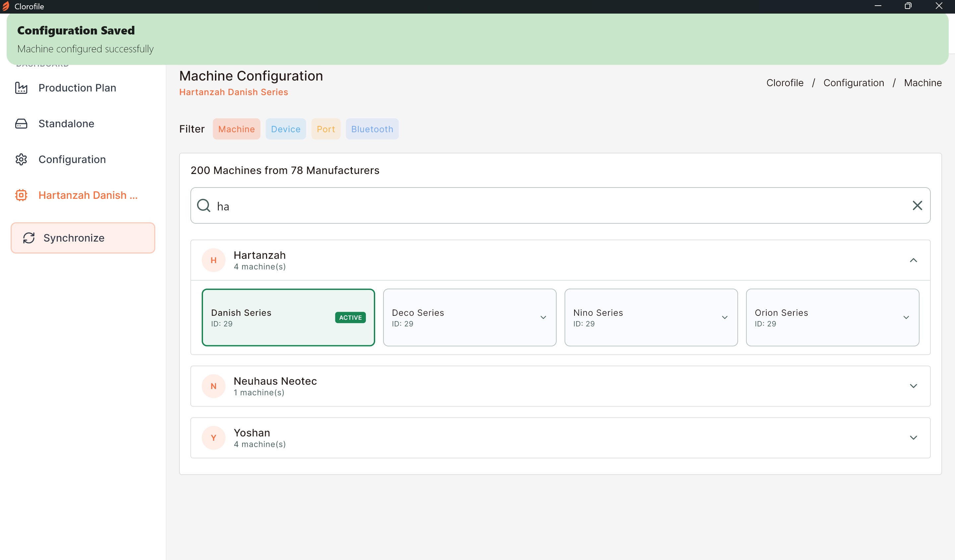Click the Standalone drive icon

click(21, 124)
